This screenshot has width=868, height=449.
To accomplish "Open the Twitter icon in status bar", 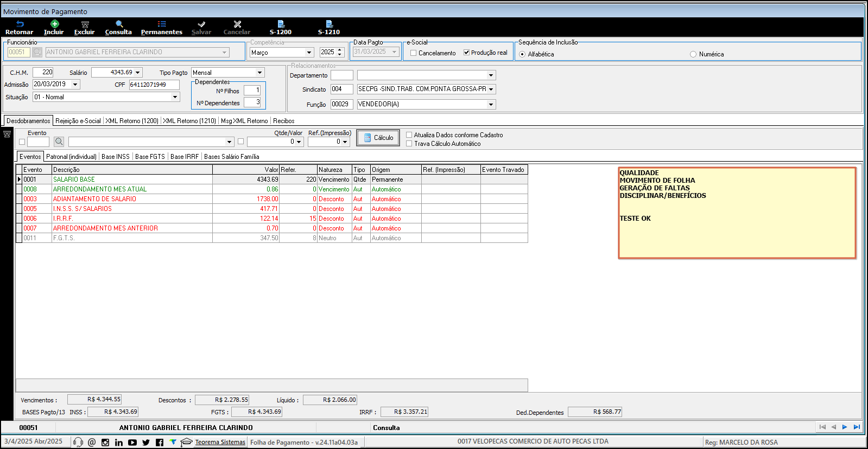I will pyautogui.click(x=146, y=442).
